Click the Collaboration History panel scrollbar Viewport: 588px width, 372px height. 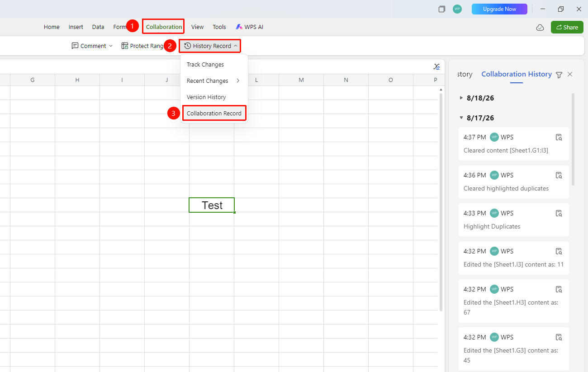pos(573,139)
